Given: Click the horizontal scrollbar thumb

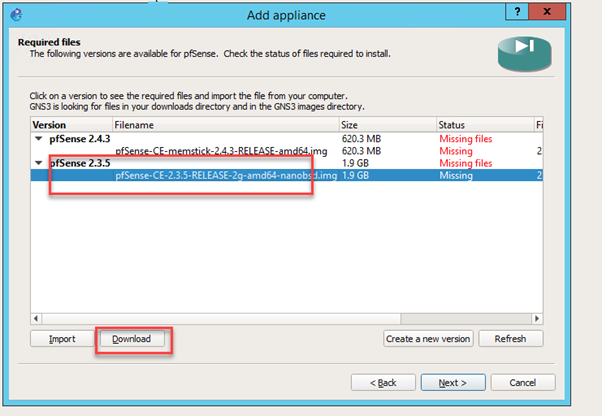Looking at the screenshot, I should pos(222,319).
